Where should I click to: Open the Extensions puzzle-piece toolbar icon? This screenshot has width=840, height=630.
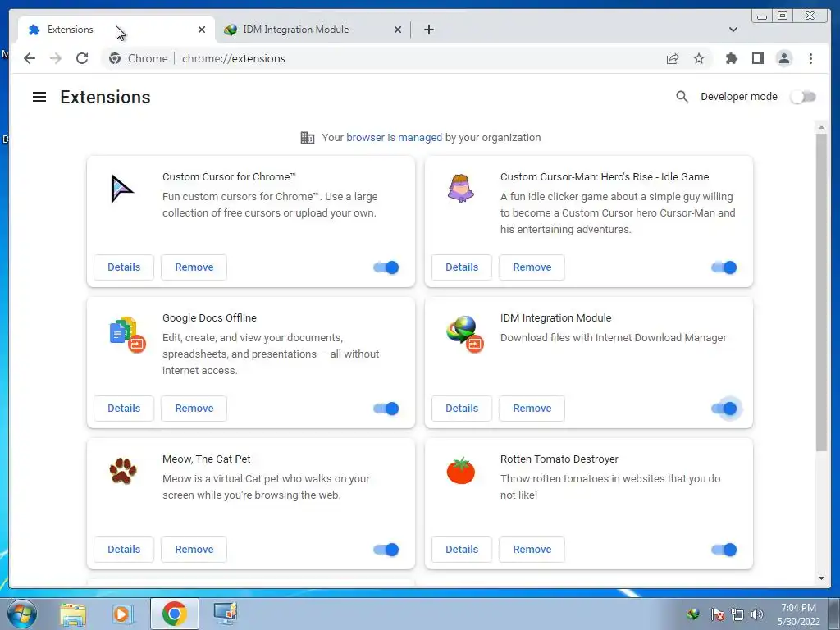tap(731, 58)
